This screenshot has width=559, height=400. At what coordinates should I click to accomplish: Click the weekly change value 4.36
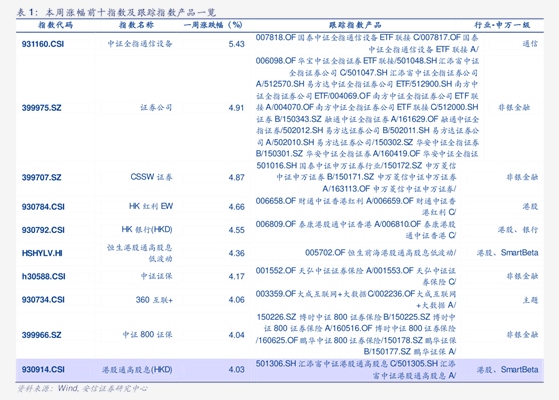tap(236, 253)
